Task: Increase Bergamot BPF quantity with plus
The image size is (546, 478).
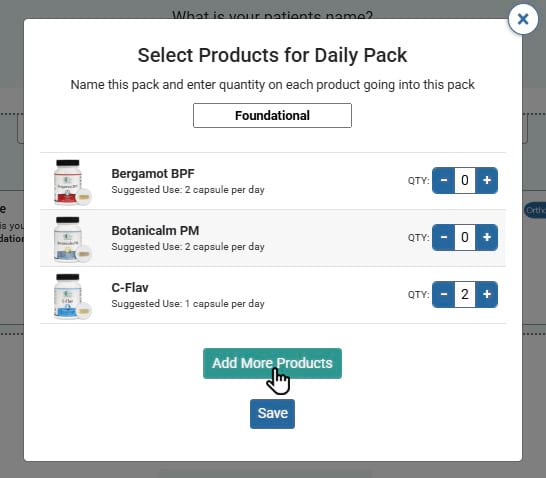Action: [487, 180]
